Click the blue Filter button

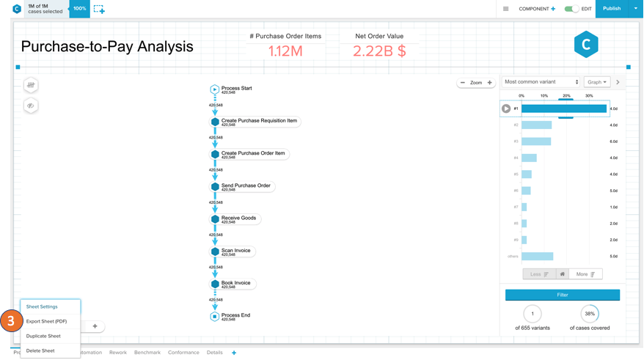click(x=562, y=295)
